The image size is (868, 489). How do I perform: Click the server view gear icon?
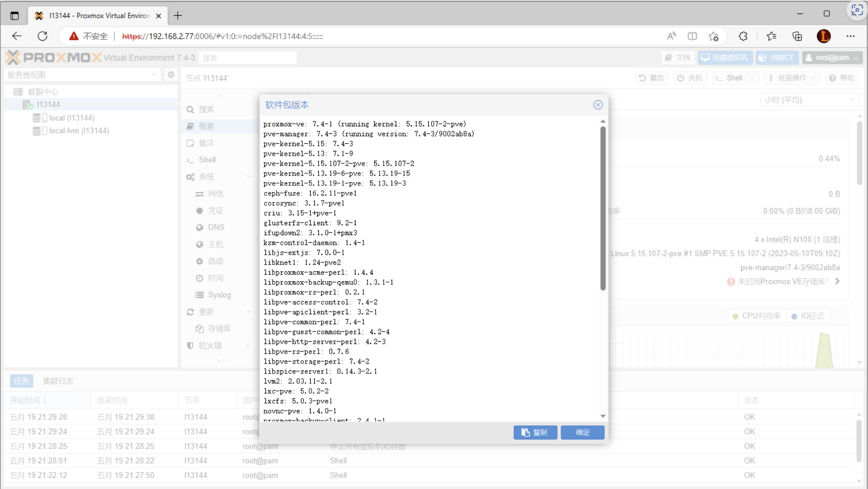pos(171,75)
